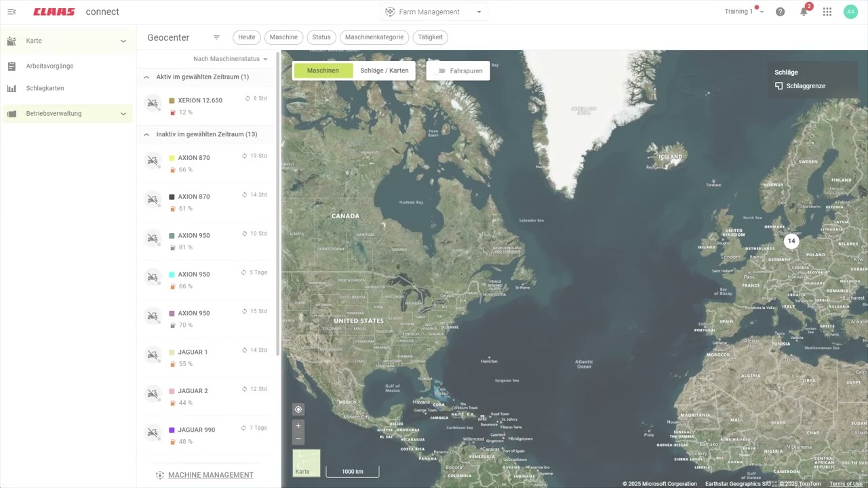Select the Karte sidebar item
This screenshot has width=868, height=488.
pyautogui.click(x=67, y=41)
